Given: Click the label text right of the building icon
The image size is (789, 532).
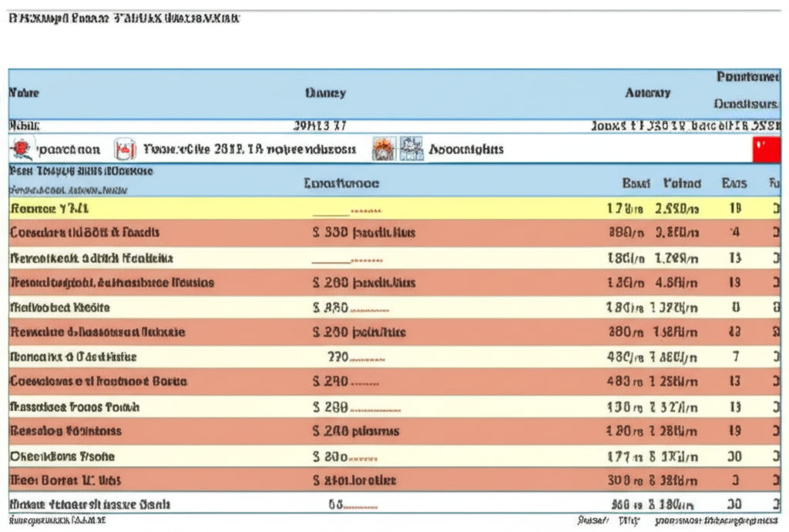Looking at the screenshot, I should pos(465,149).
